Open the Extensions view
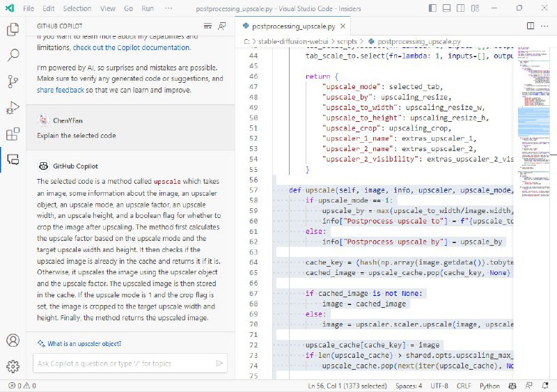557x392 pixels. click(x=13, y=134)
